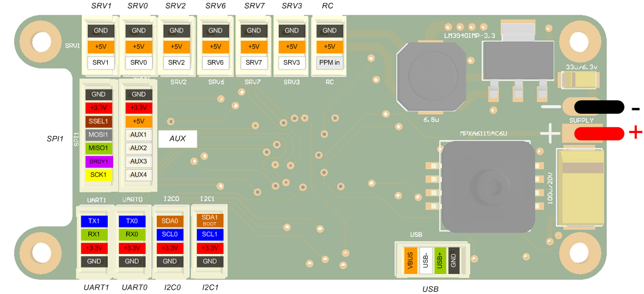Viewport: 644px width, 294px height.
Task: Select the green RX1 pin label
Action: pos(94,234)
